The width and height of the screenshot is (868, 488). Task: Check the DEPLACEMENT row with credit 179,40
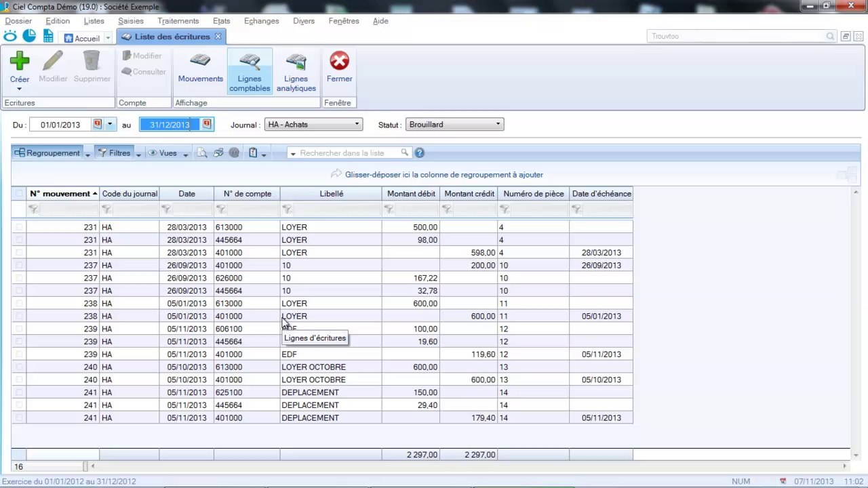[19, 418]
